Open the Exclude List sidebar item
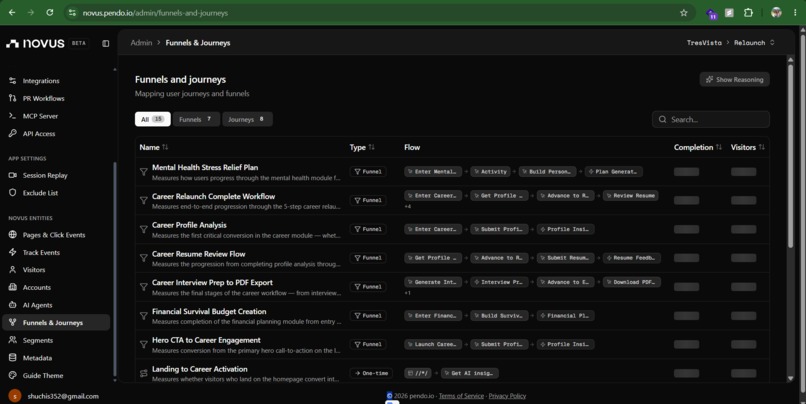The image size is (806, 404). tap(40, 193)
